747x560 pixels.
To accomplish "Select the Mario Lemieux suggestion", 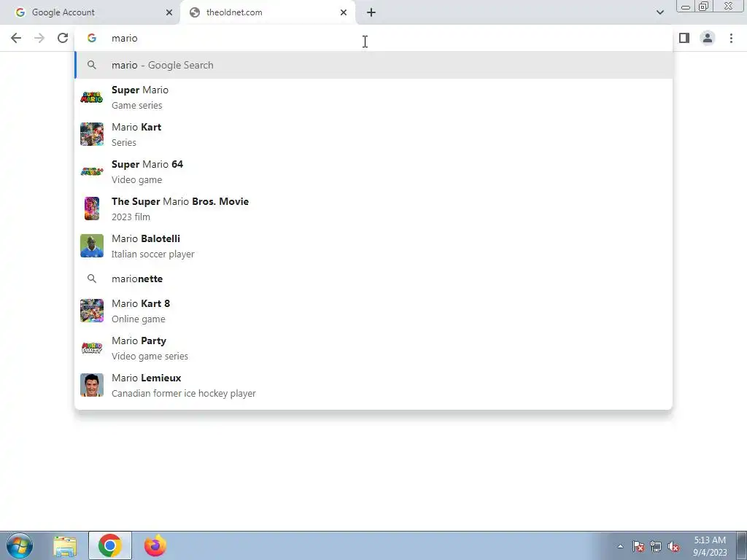I will 373,385.
